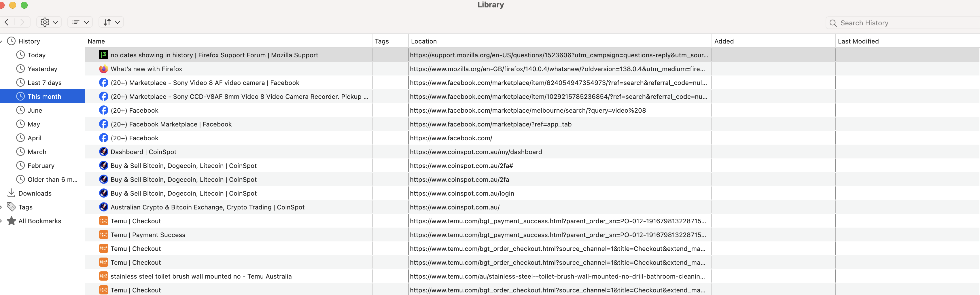Go forward with the right arrow
The height and width of the screenshot is (295, 980).
click(22, 22)
